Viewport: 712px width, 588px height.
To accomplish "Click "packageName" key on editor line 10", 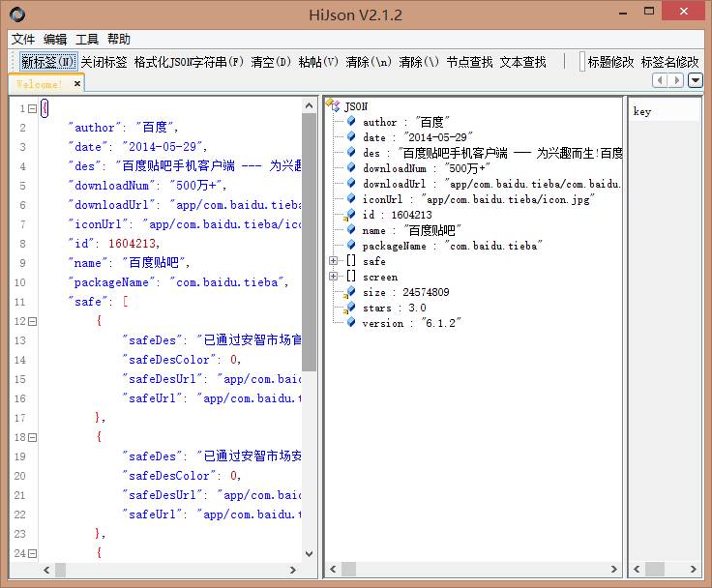I will (x=111, y=282).
